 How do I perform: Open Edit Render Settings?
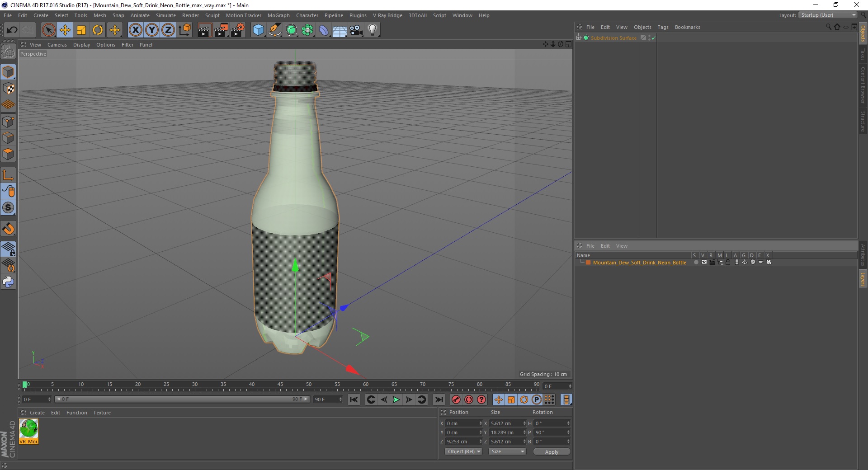[x=238, y=30]
